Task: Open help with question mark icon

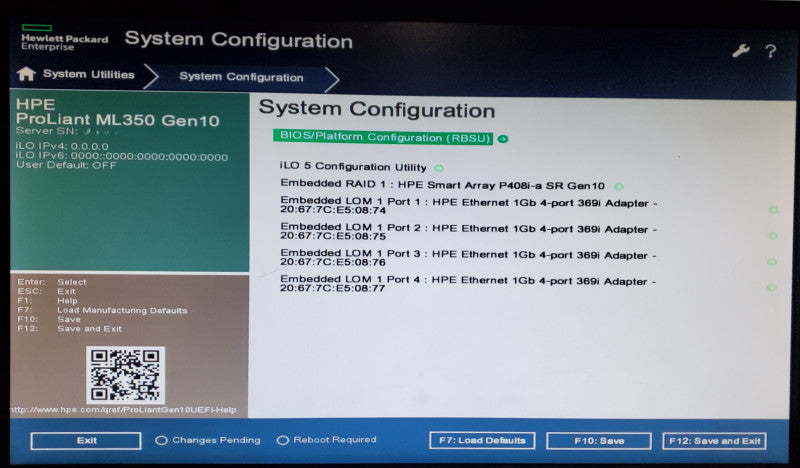Action: click(x=770, y=51)
